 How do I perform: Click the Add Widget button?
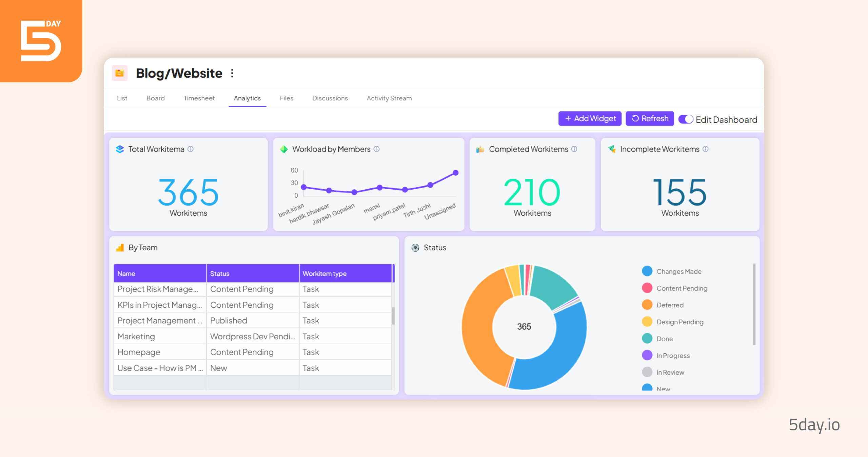point(589,119)
